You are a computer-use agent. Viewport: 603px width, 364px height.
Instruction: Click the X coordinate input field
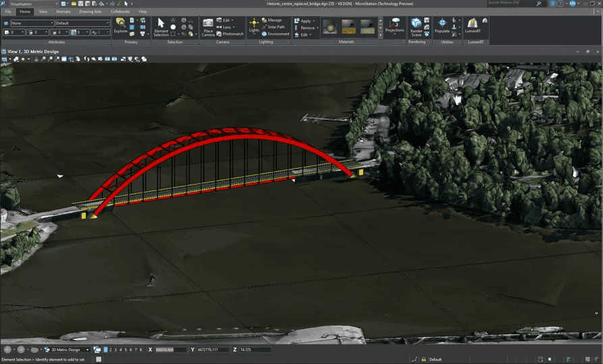[x=170, y=350]
